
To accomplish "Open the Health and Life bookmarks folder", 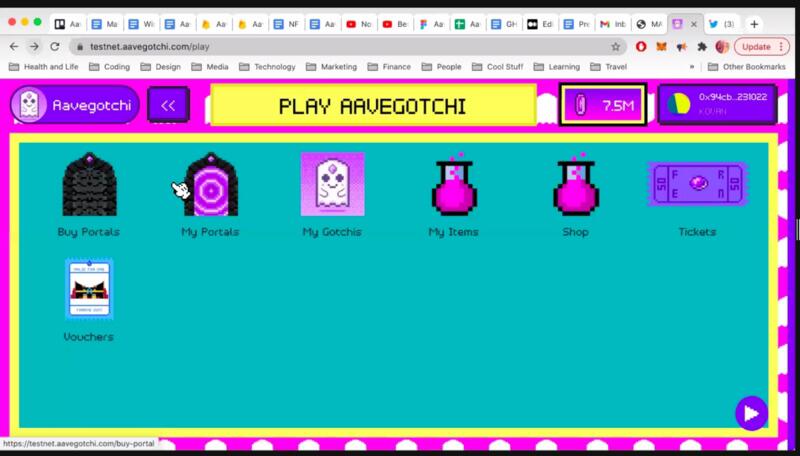I will 44,67.
